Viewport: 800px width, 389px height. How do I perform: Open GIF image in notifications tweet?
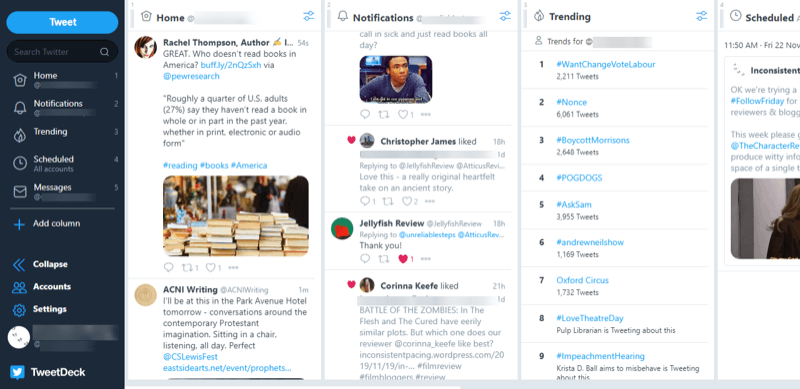pos(396,79)
